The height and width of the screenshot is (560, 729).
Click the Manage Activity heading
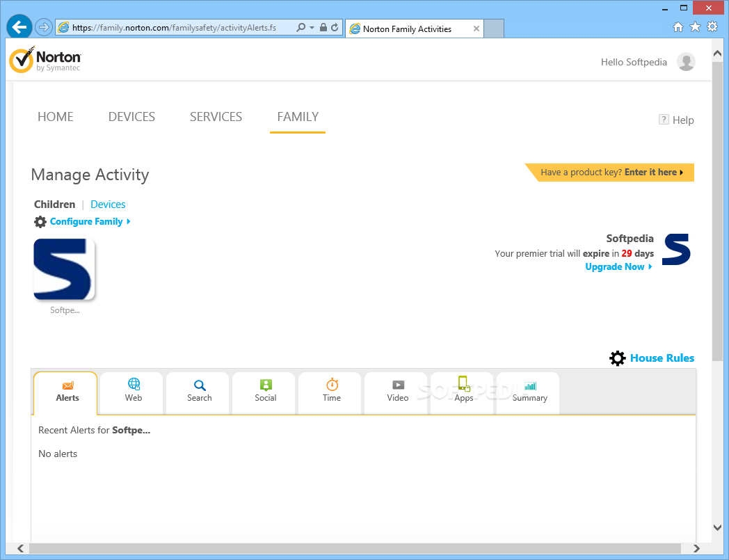(90, 175)
